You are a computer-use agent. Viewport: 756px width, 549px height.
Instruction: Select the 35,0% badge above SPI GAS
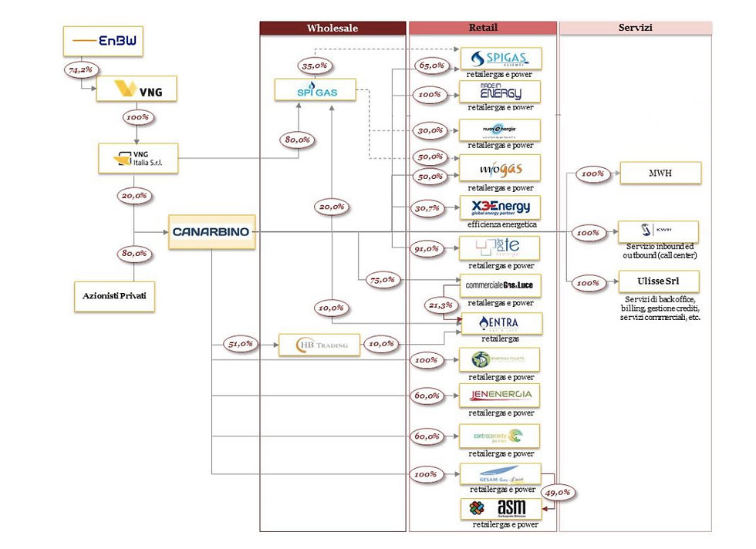(x=315, y=66)
